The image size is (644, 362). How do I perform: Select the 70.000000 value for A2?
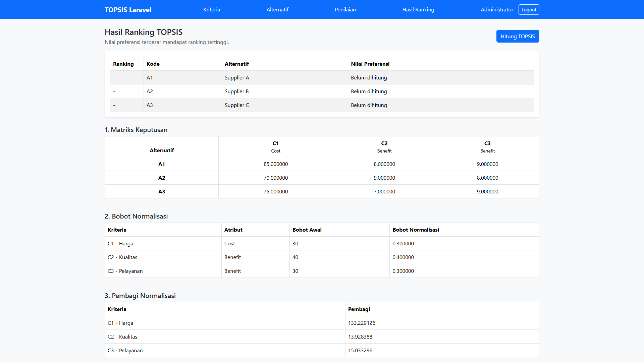276,178
